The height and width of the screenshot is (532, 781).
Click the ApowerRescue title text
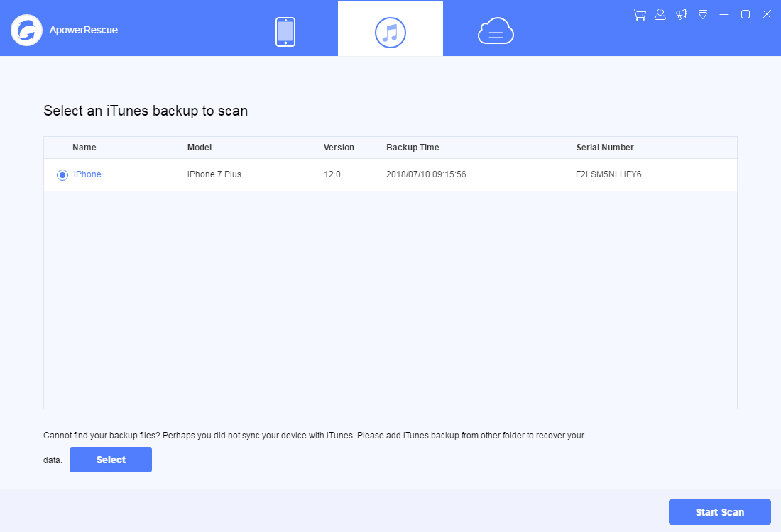(83, 30)
